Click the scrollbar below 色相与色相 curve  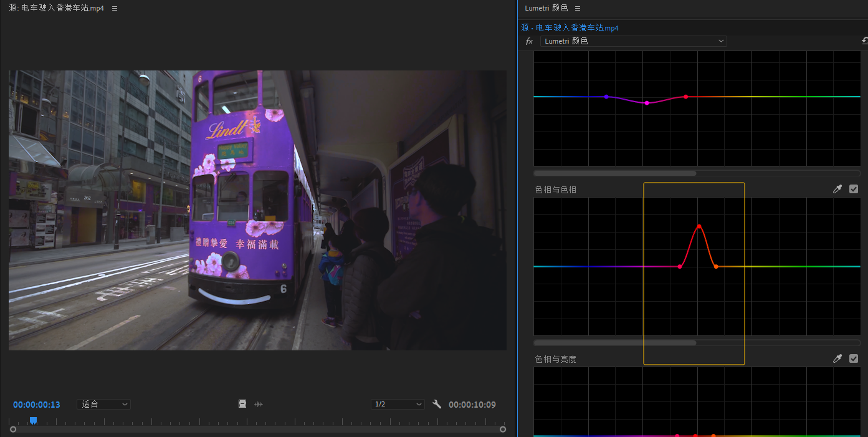[615, 342]
